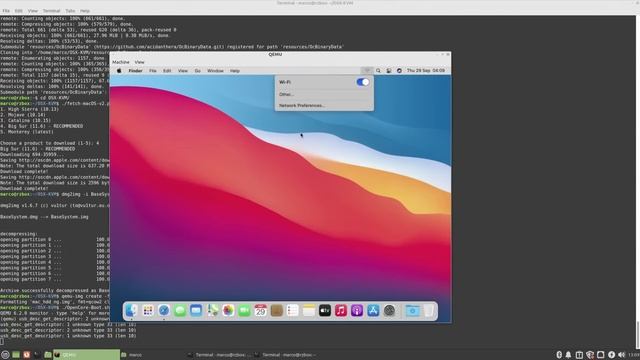
Task: Open the terminal launcher in the taskbar
Action: (37, 355)
